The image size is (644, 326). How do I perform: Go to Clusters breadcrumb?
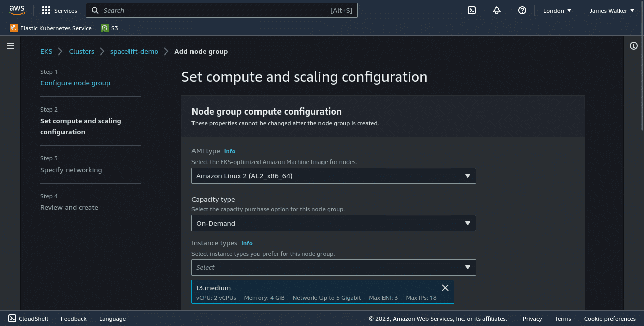pyautogui.click(x=82, y=51)
